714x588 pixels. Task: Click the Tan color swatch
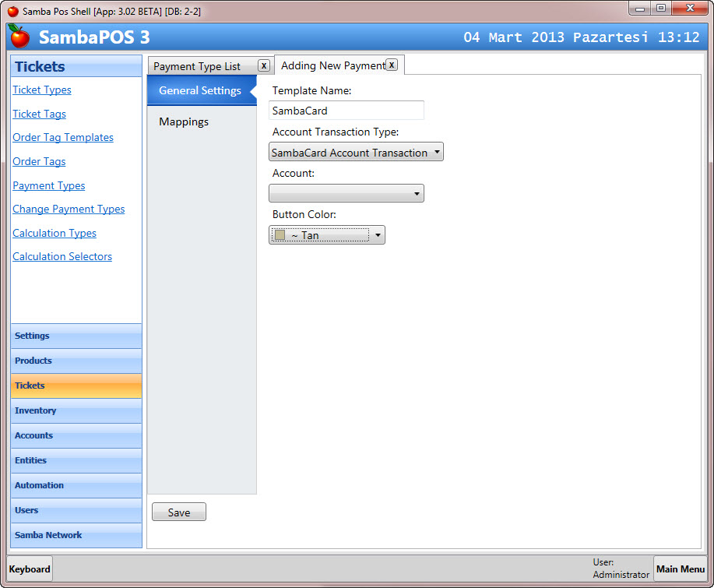[x=280, y=235]
